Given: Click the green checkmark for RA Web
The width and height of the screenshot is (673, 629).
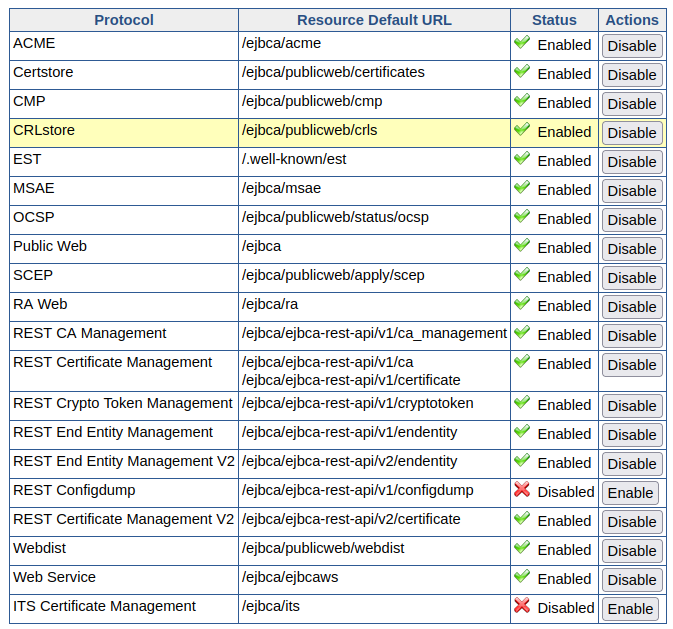Looking at the screenshot, I should (521, 305).
